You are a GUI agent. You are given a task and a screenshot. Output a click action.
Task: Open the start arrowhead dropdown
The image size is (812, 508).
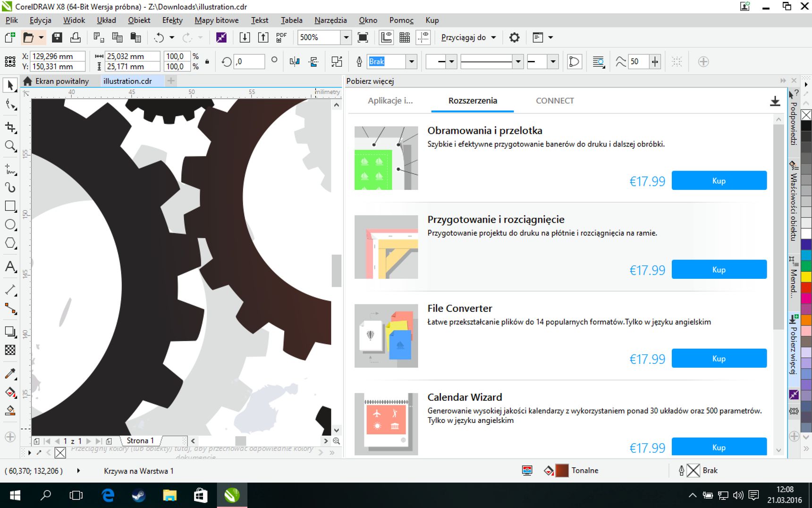click(x=451, y=61)
